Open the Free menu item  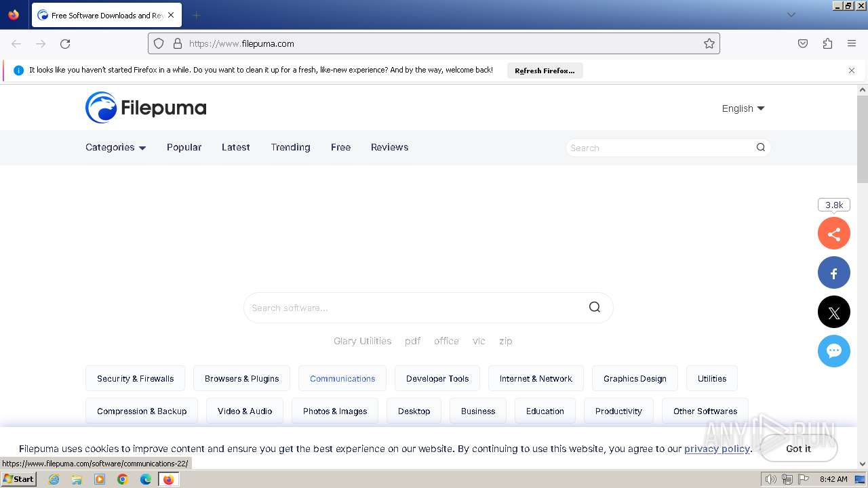(x=340, y=147)
